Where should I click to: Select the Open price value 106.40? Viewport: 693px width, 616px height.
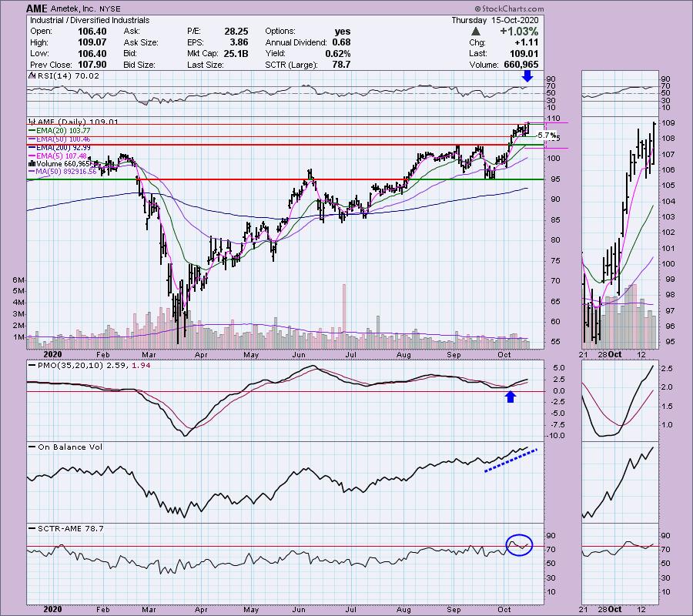pyautogui.click(x=92, y=32)
